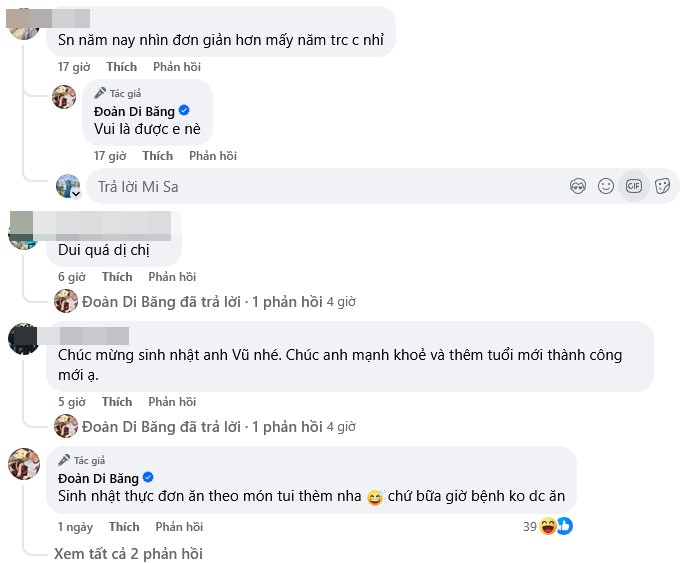Open '17 giờ' timestamp of first comment
682x563 pixels.
[74, 67]
